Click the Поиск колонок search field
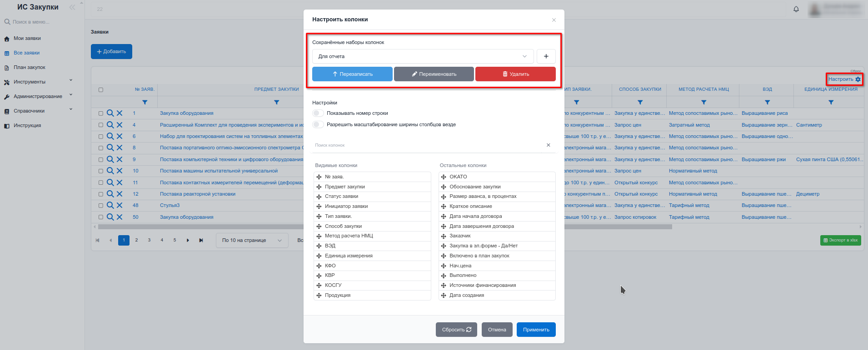This screenshot has height=350, width=868. [427, 145]
